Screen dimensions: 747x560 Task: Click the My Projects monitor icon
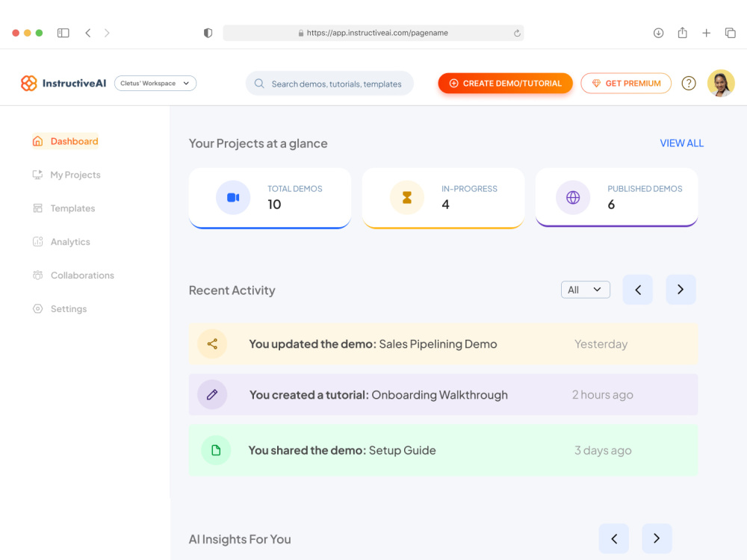[x=37, y=175]
